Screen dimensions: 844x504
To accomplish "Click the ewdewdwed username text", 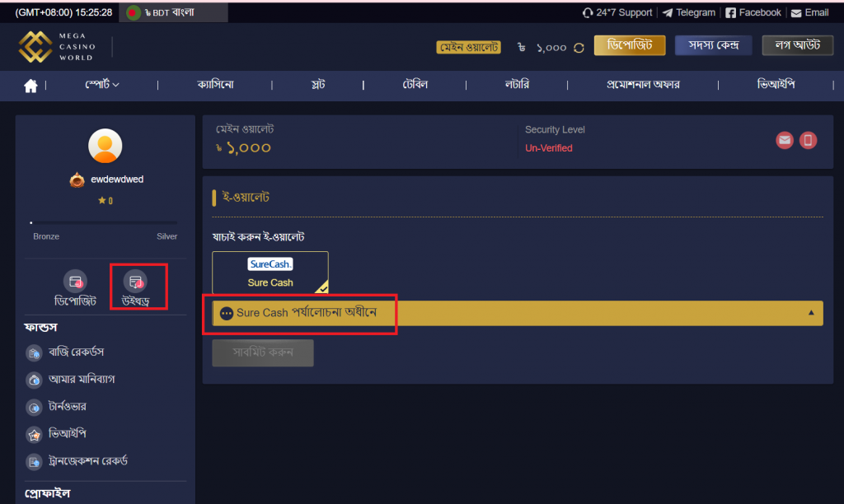I will click(x=117, y=180).
